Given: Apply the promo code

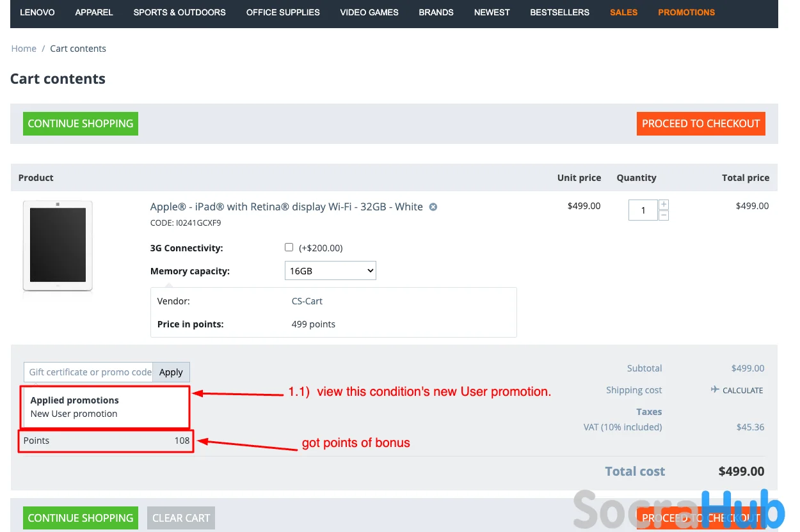Looking at the screenshot, I should click(x=171, y=372).
